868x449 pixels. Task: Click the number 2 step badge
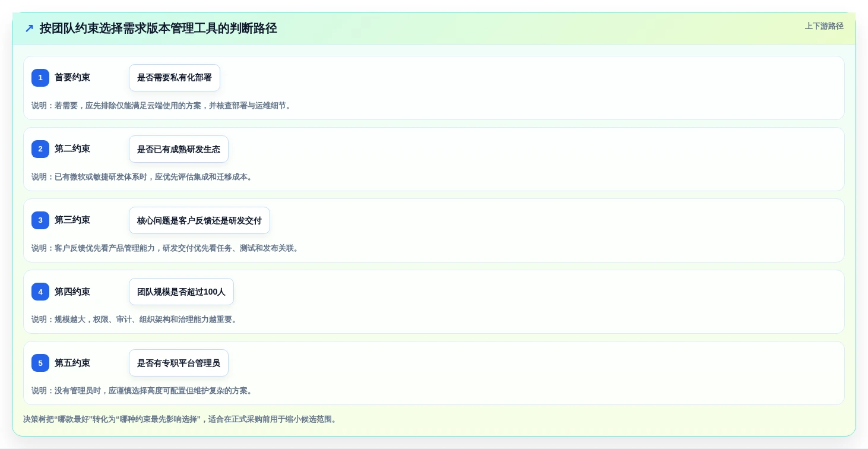(40, 149)
